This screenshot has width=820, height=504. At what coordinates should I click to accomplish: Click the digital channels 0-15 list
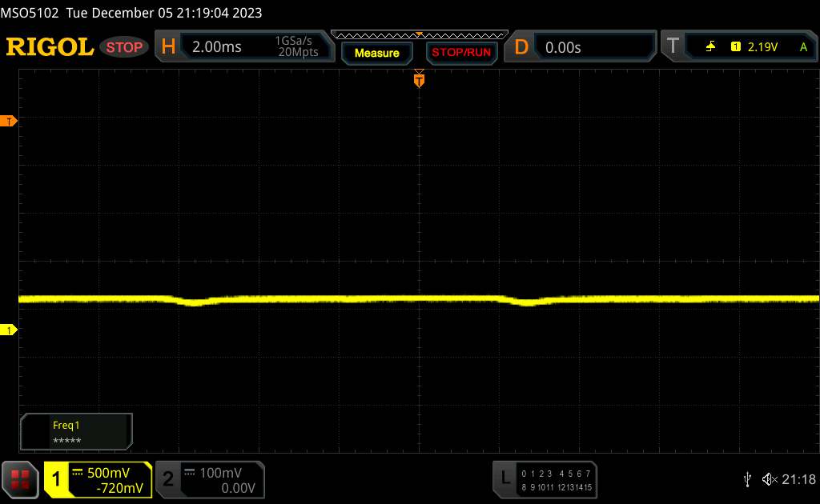[x=557, y=481]
